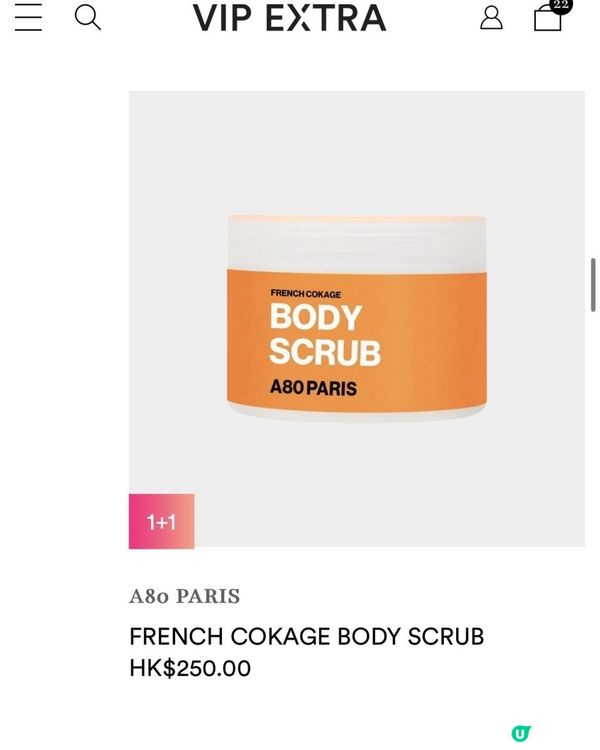Open the A80 PARIS brand link
The image size is (600, 750).
tap(185, 596)
